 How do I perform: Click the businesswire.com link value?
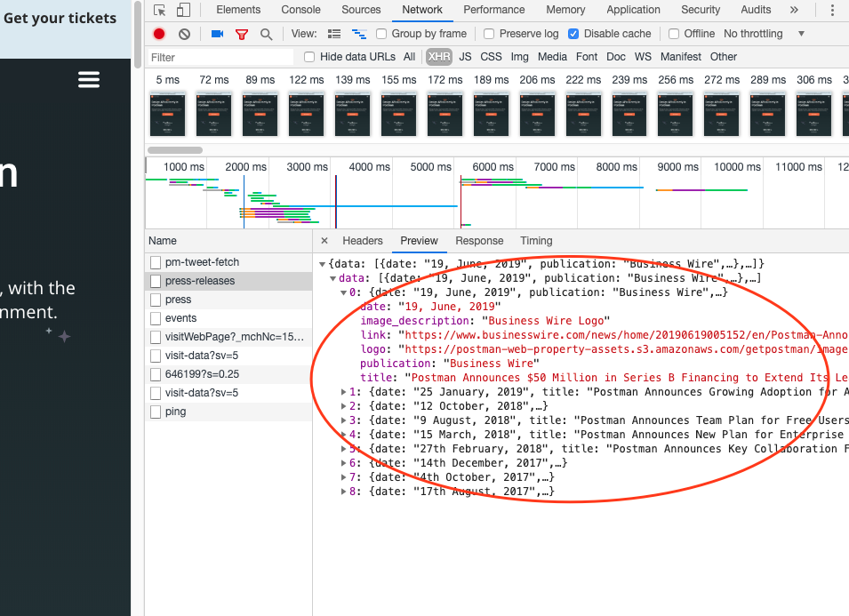click(x=626, y=335)
